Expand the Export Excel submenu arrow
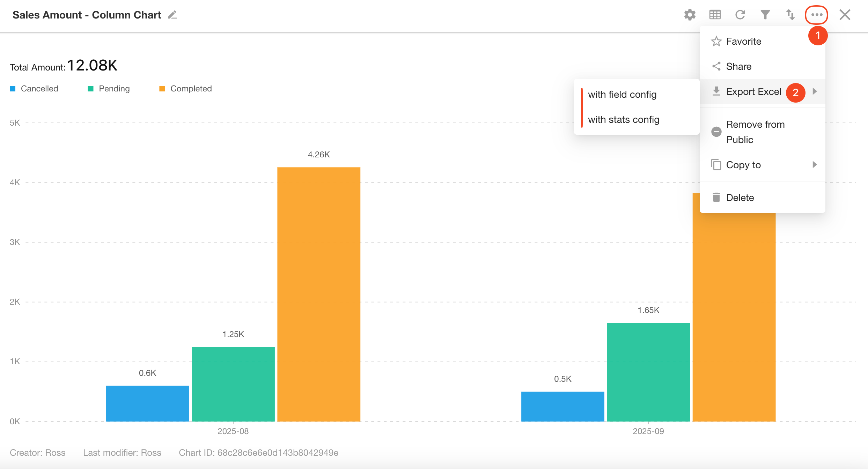 815,91
